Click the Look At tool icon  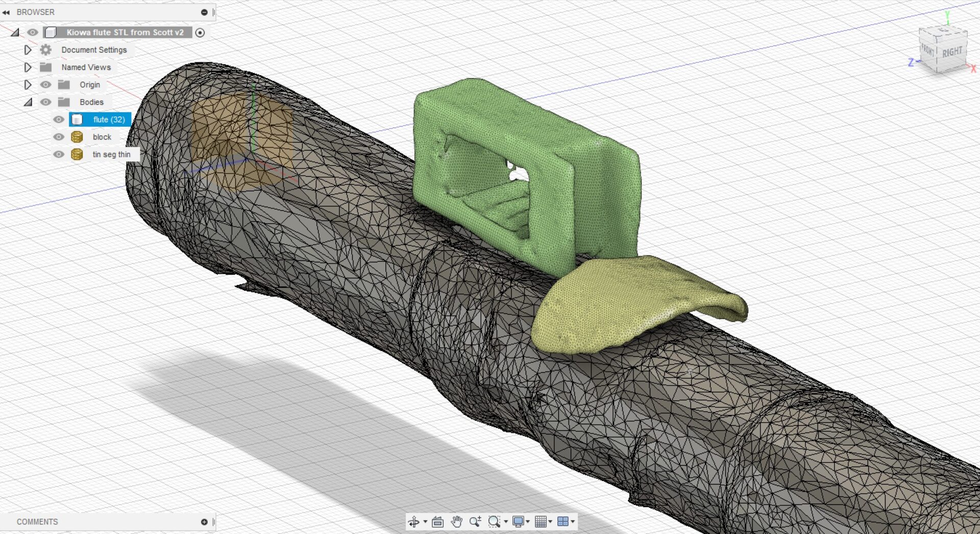[437, 522]
